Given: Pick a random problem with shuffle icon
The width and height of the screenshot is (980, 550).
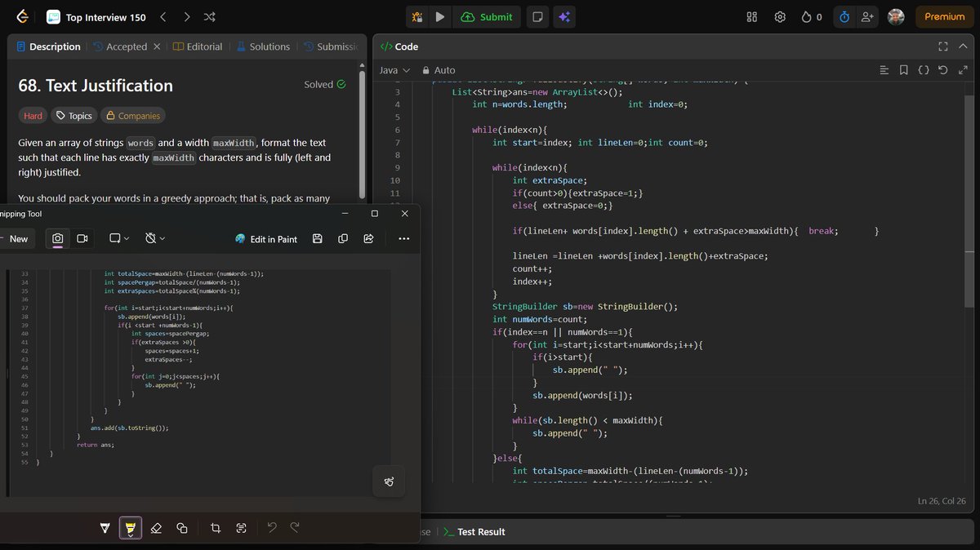Looking at the screenshot, I should coord(209,16).
